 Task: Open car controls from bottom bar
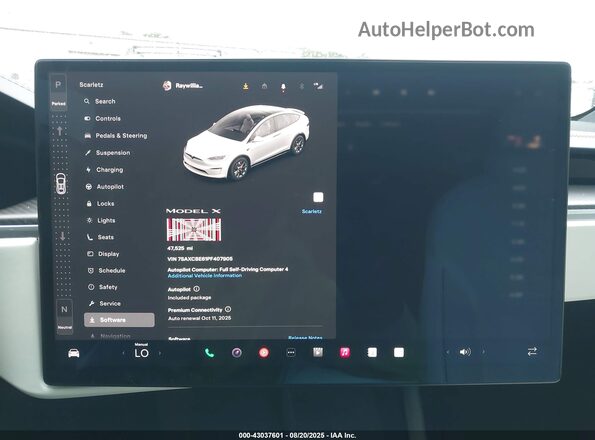(74, 353)
